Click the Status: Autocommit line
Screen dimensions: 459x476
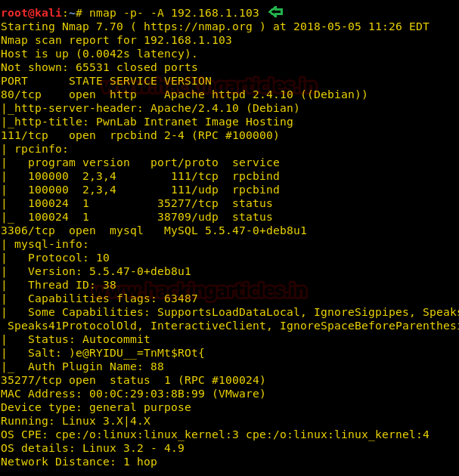[89, 339]
